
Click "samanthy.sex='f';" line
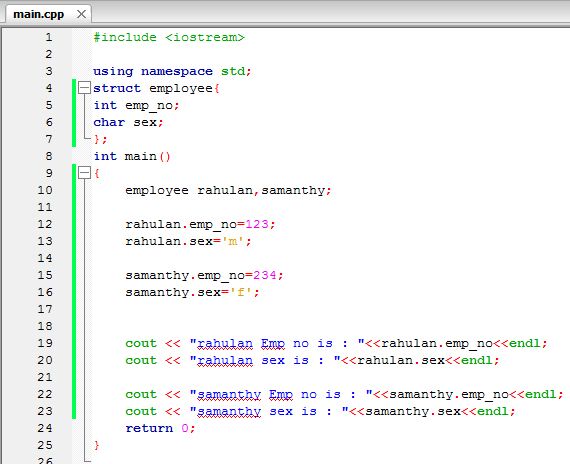point(192,292)
